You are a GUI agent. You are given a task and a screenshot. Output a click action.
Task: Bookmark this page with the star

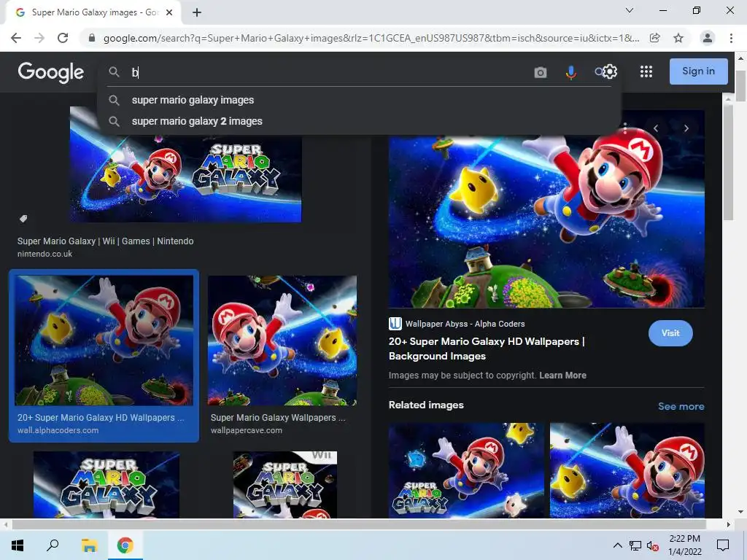tap(678, 38)
